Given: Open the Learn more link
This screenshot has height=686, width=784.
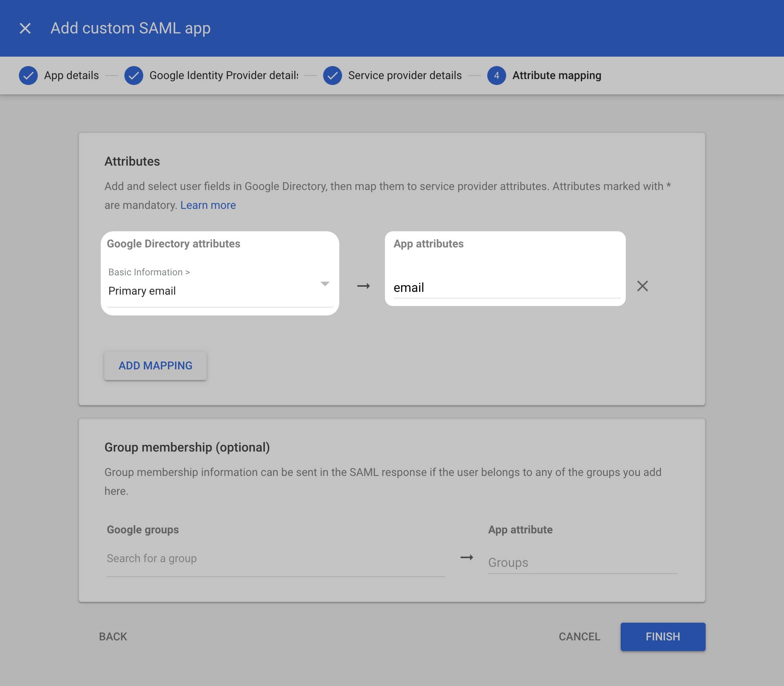Looking at the screenshot, I should pos(208,205).
